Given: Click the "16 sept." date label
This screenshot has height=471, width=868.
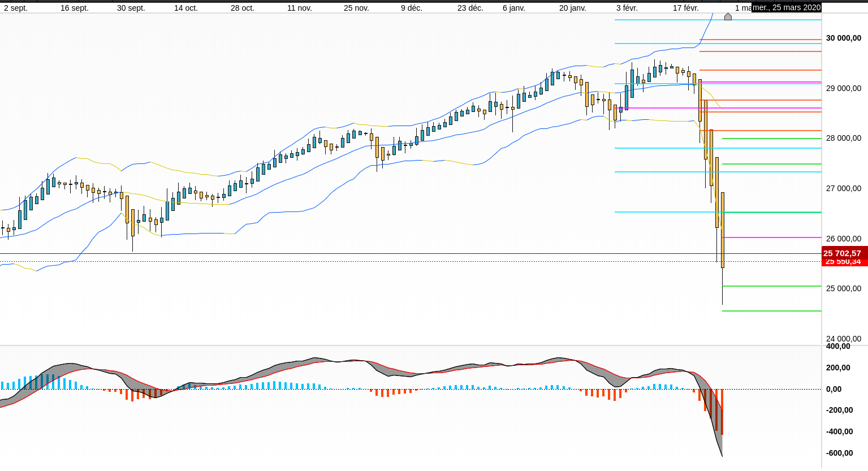Looking at the screenshot, I should point(75,8).
